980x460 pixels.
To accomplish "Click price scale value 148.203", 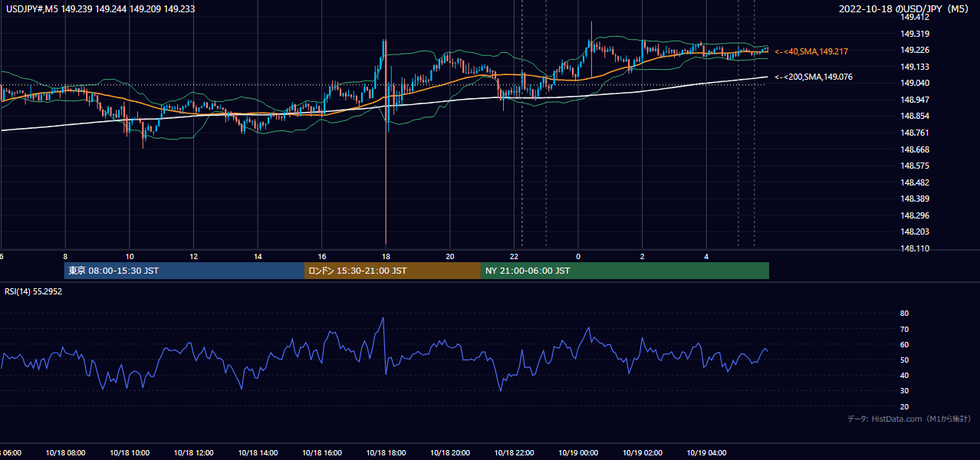I will tap(915, 232).
